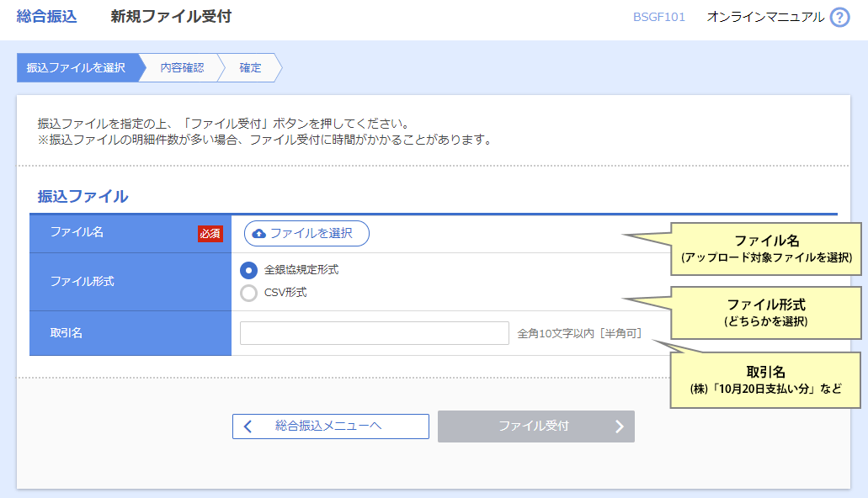Jump to the 確定 step
The image size is (868, 498).
[x=250, y=68]
